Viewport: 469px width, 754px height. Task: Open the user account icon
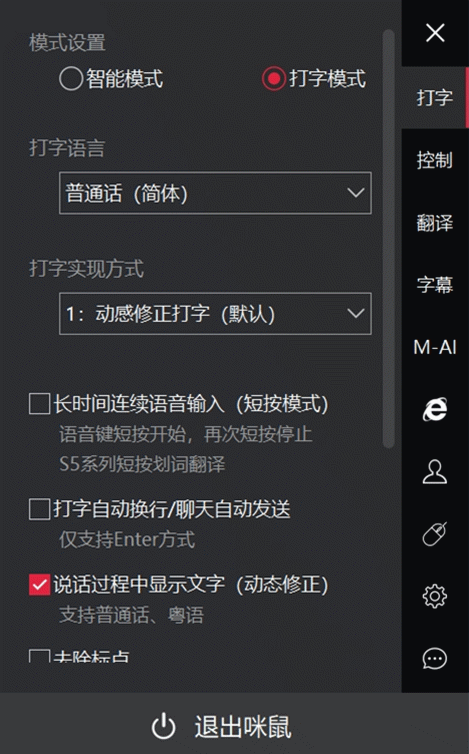coord(435,471)
